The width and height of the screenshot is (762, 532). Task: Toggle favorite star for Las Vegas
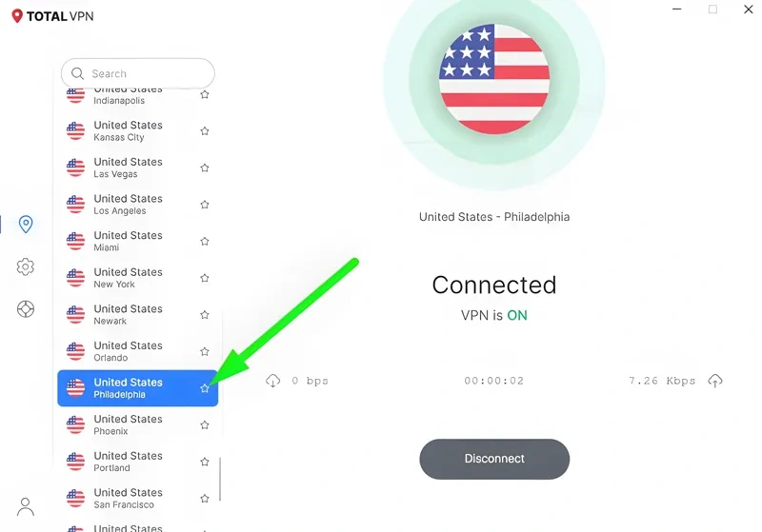click(205, 167)
